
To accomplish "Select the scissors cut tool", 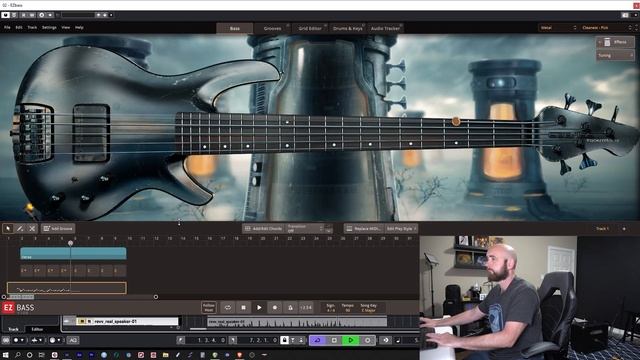I will [x=32, y=229].
